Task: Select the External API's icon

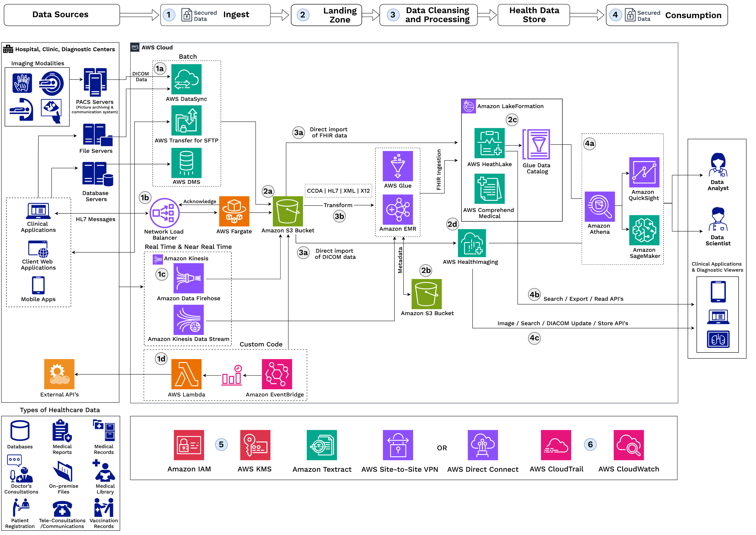Action: [x=59, y=374]
